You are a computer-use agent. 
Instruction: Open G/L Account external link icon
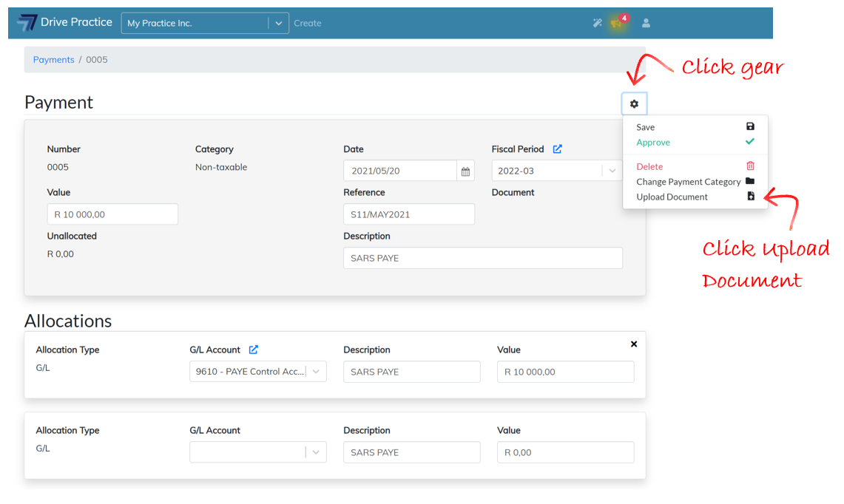point(254,350)
